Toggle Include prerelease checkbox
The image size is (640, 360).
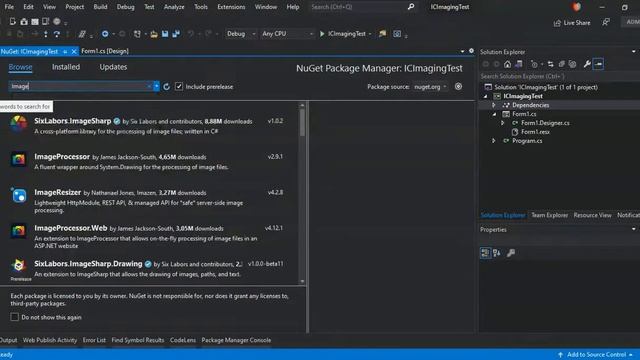179,87
